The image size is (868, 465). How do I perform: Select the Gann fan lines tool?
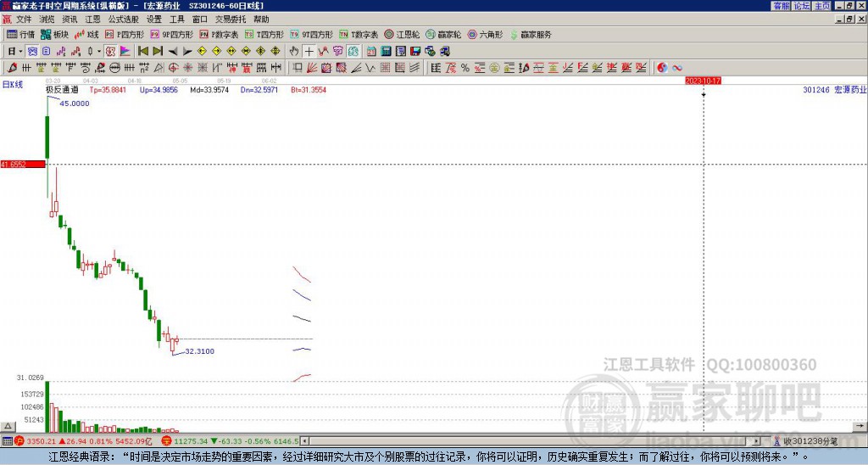point(312,68)
